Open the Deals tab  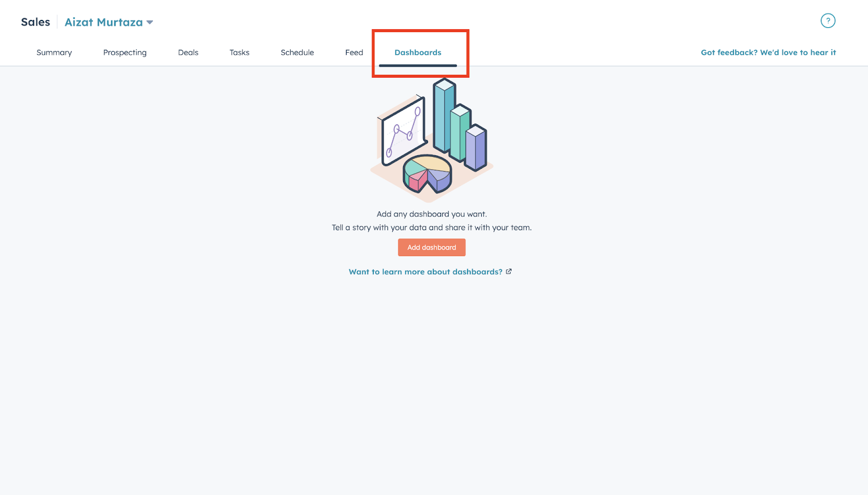(188, 53)
